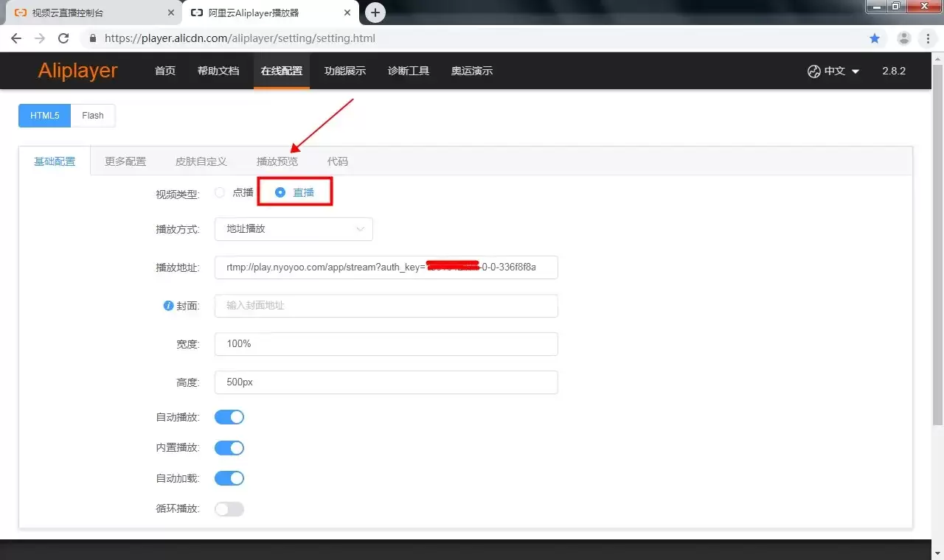Click the Flash button
Screen dimensions: 944x560
pyautogui.click(x=93, y=116)
